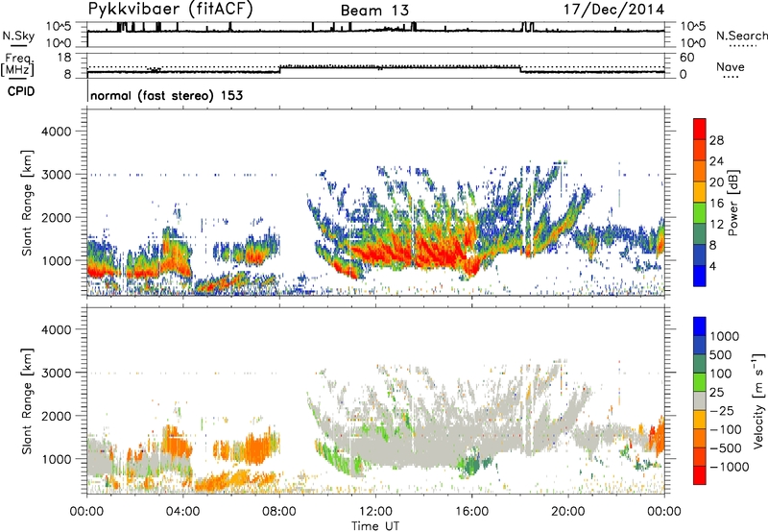768x532 pixels.
Task: Select the '20' label on Power colorbar
Action: point(716,182)
